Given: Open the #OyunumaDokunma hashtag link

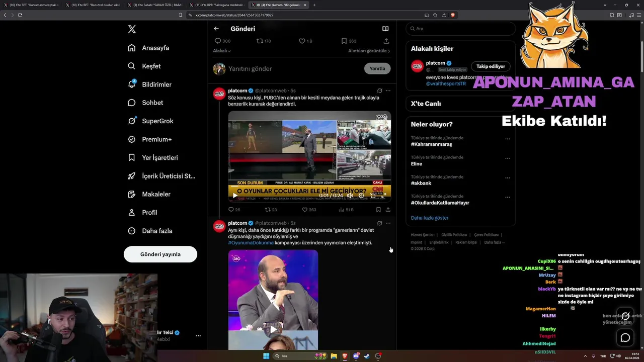Looking at the screenshot, I should (x=251, y=243).
